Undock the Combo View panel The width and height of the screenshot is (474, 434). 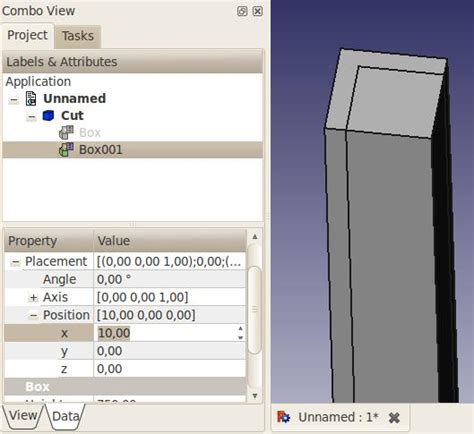(242, 11)
